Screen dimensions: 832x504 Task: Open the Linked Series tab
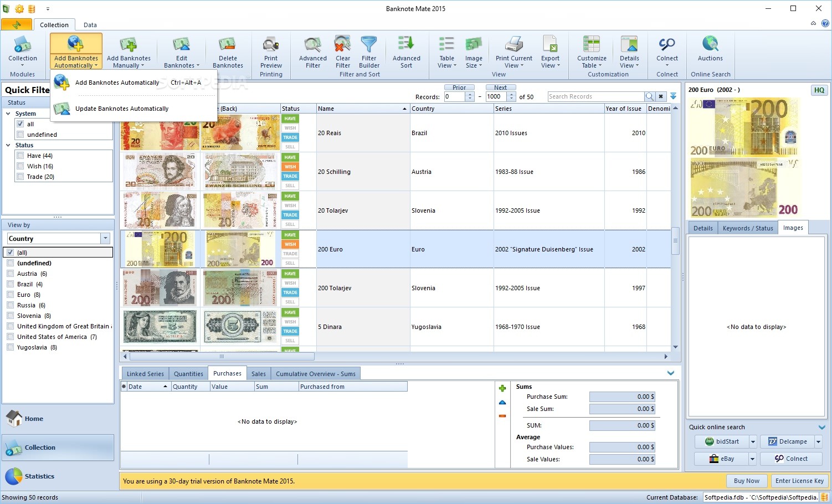pyautogui.click(x=145, y=374)
